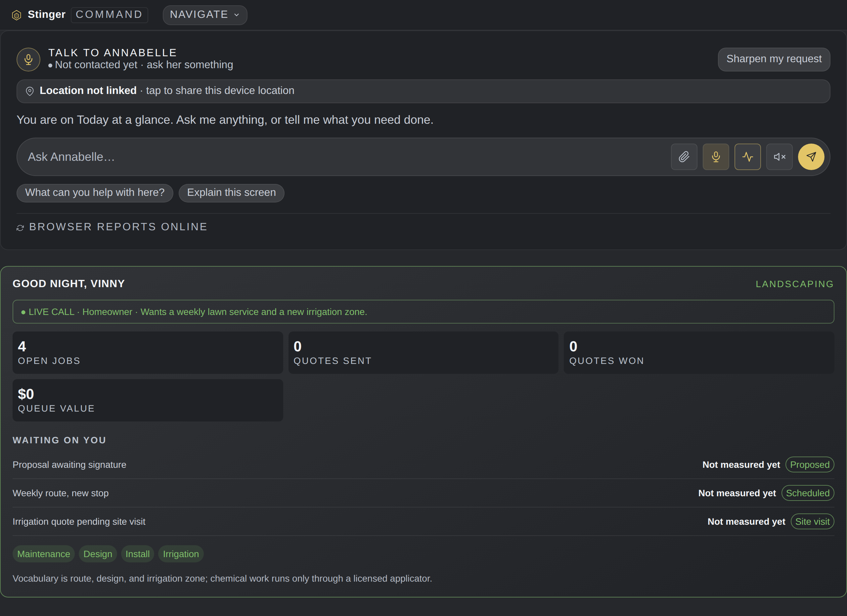Click 'BROWSER REPORTS ONLINE' status text

[118, 227]
